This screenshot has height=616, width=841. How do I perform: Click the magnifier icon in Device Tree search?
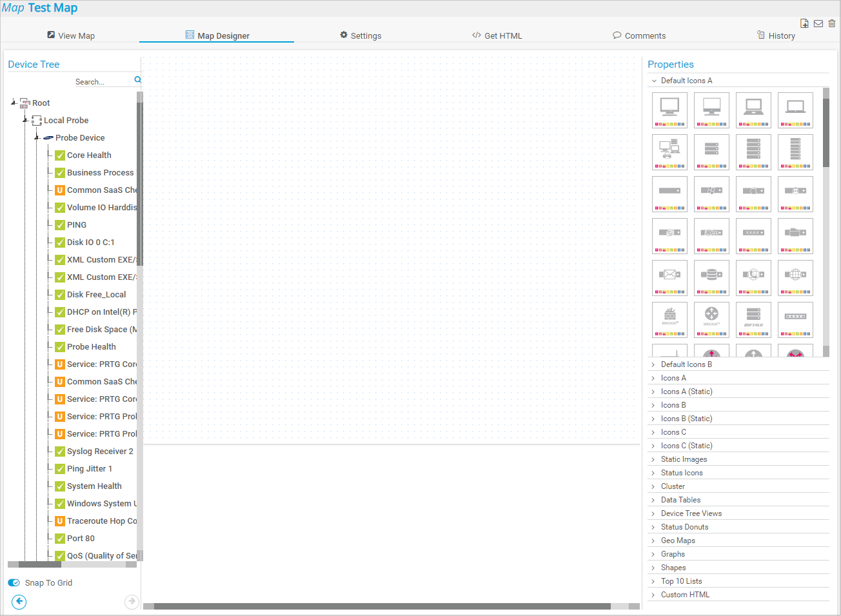coord(137,80)
